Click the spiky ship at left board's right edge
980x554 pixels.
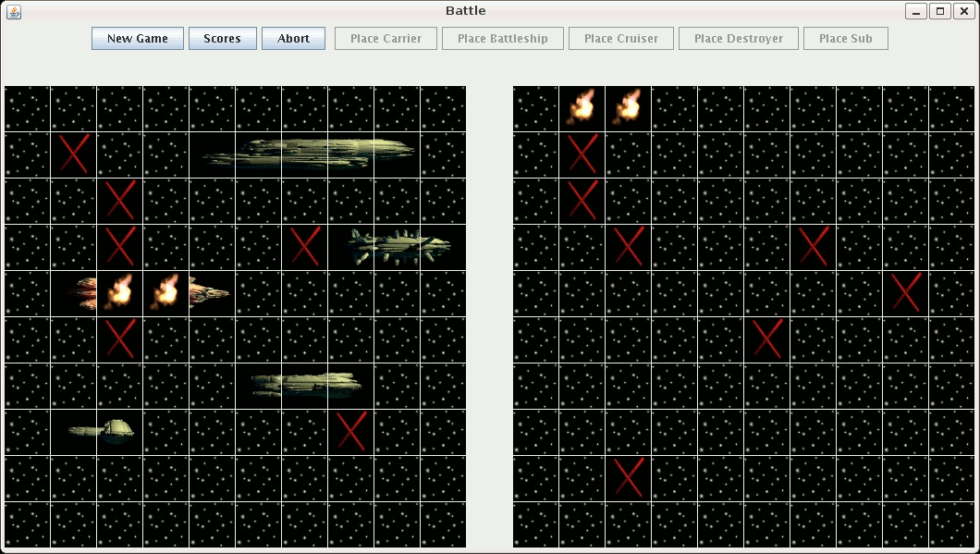398,247
